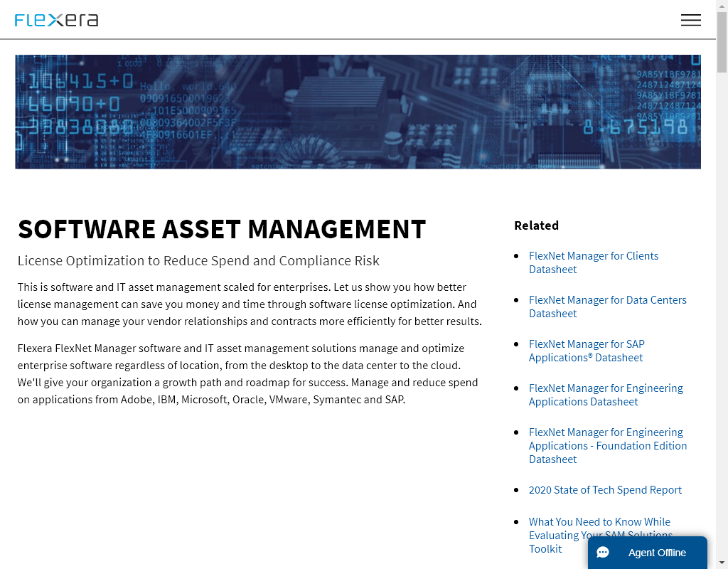Click the circuit board banner image
Screen dimensions: 728x569
358,112
